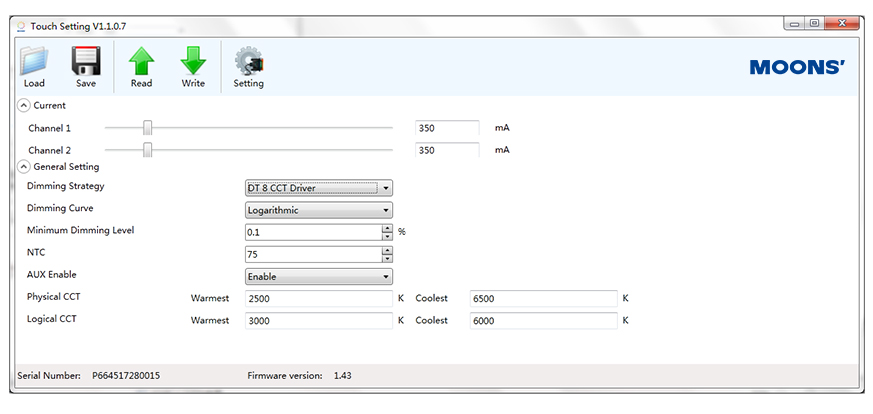Click the Channel 1 mA input field

(447, 129)
